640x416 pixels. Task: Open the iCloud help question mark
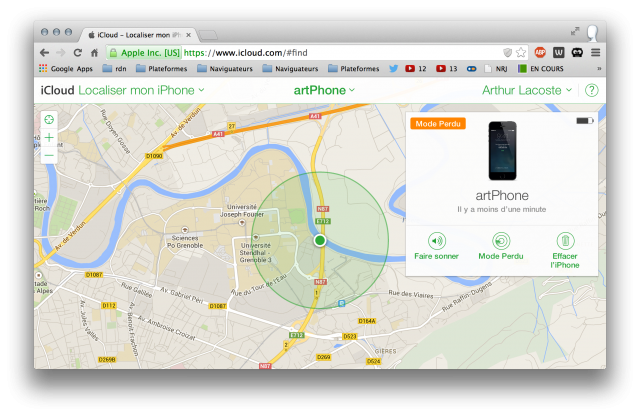coord(591,90)
